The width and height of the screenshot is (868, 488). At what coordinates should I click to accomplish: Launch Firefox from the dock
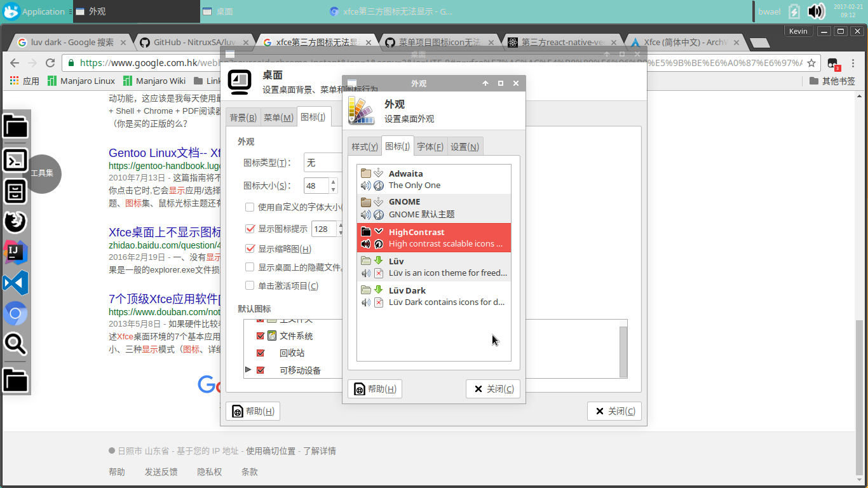pos(16,222)
